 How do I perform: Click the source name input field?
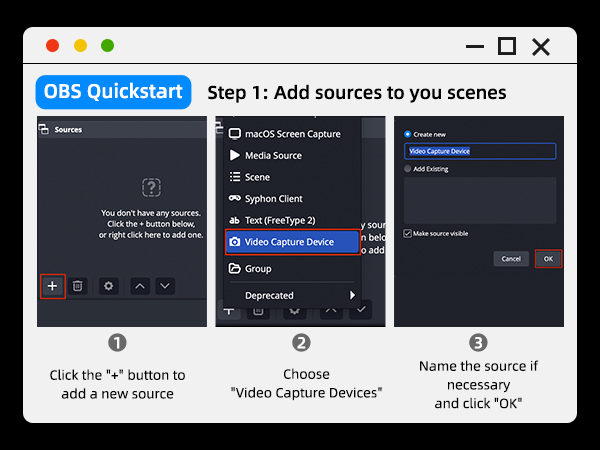[x=480, y=151]
